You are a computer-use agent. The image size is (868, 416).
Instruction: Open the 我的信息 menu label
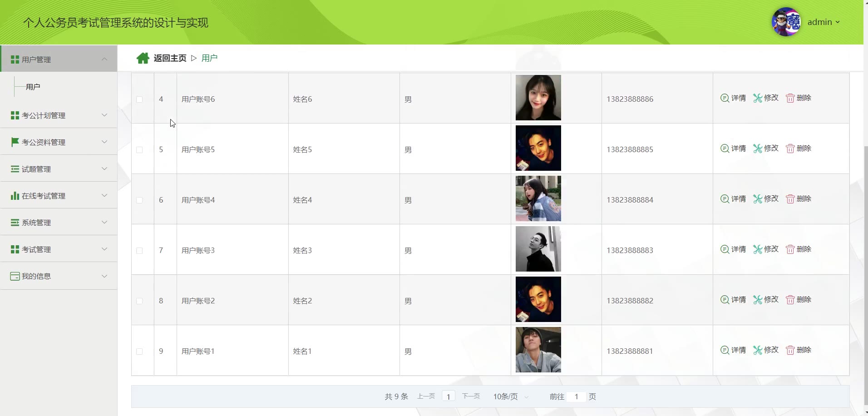pyautogui.click(x=36, y=276)
